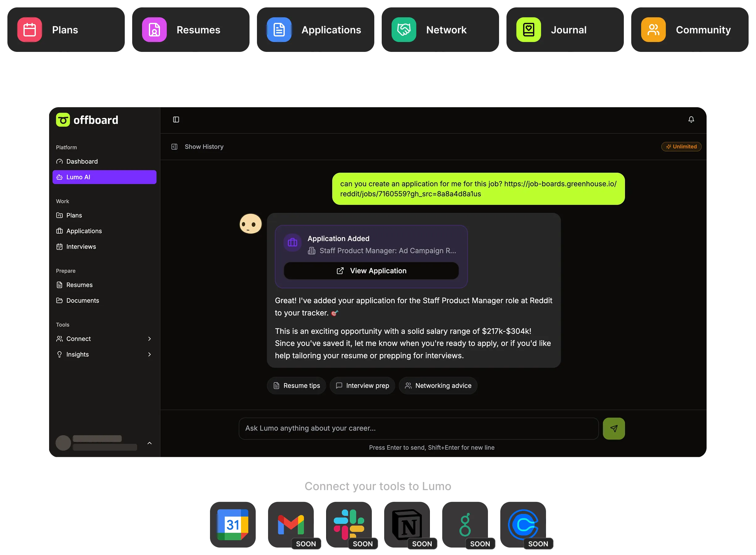Expand the Insights chevron
The image size is (756, 555).
coord(149,355)
